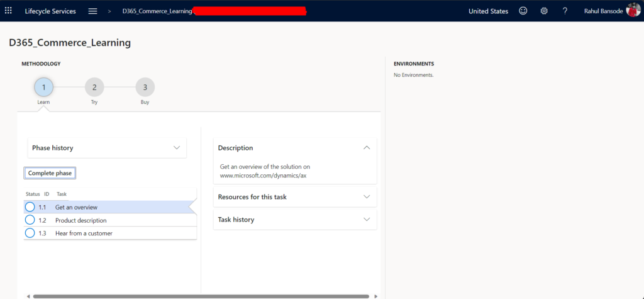Image resolution: width=644 pixels, height=299 pixels.
Task: Click the Description section title
Action: (235, 148)
